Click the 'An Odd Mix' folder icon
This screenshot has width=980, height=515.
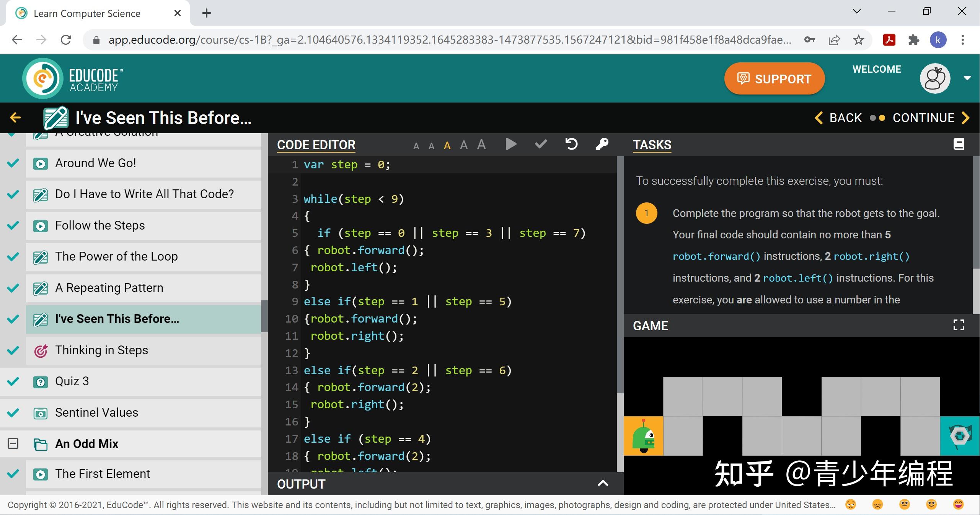40,444
